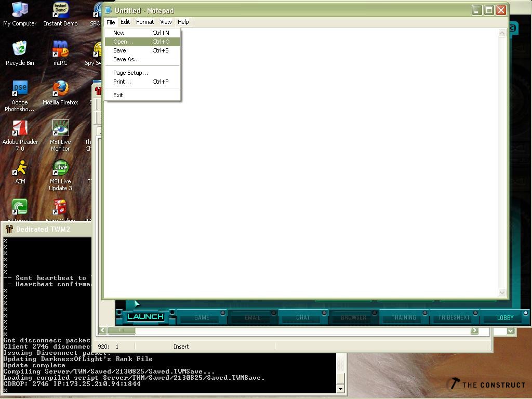The height and width of the screenshot is (399, 532).
Task: Open MSI Live Monitor shortcut
Action: [x=60, y=136]
